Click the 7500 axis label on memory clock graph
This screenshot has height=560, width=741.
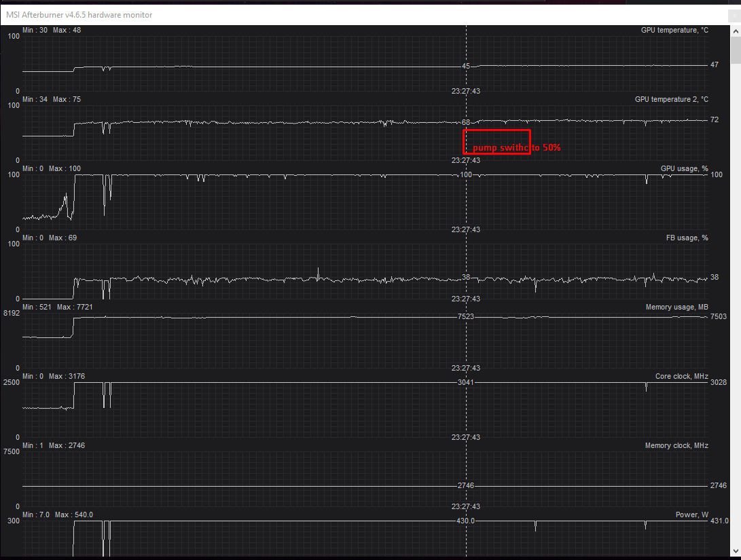[12, 452]
